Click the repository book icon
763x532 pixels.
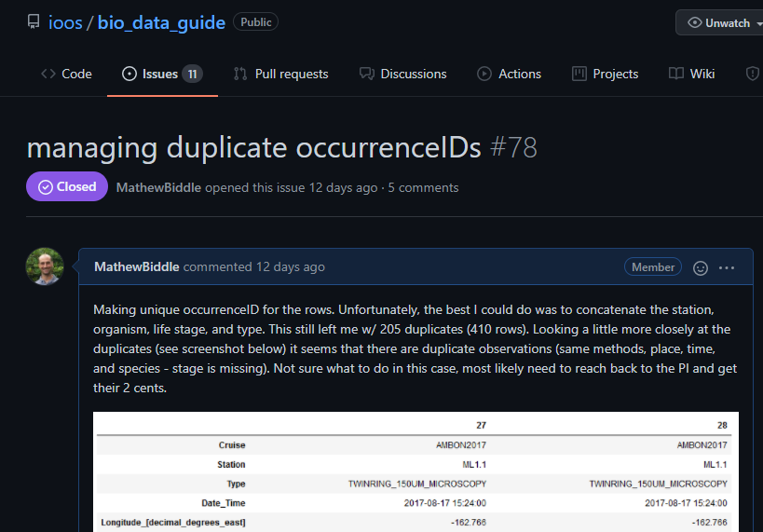click(x=34, y=22)
